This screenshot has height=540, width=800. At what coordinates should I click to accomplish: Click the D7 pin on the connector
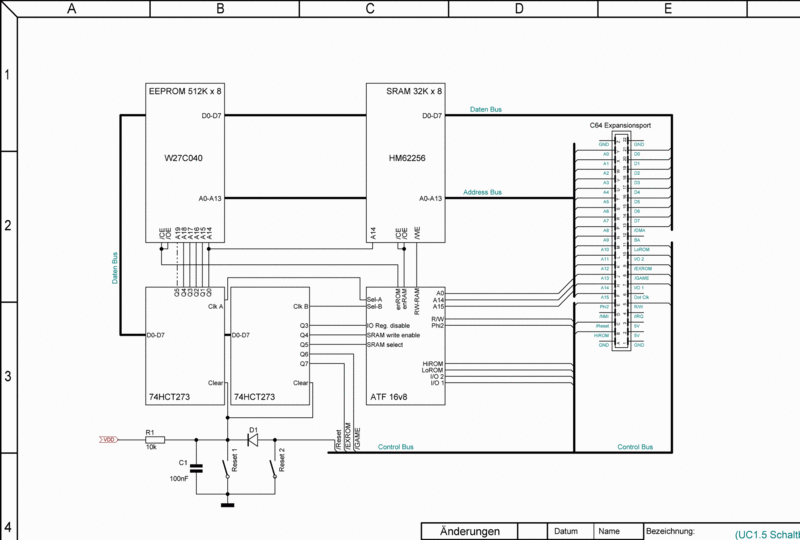pyautogui.click(x=637, y=221)
